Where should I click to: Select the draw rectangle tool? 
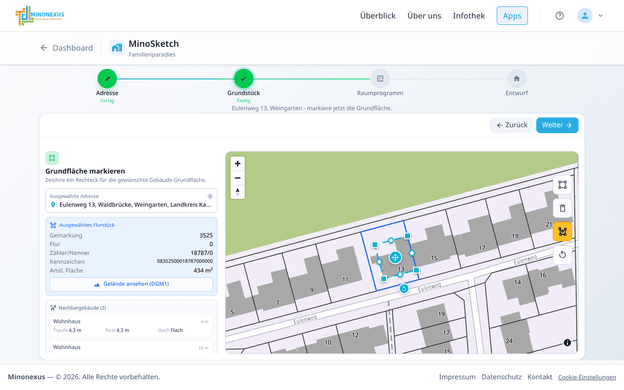(x=562, y=185)
